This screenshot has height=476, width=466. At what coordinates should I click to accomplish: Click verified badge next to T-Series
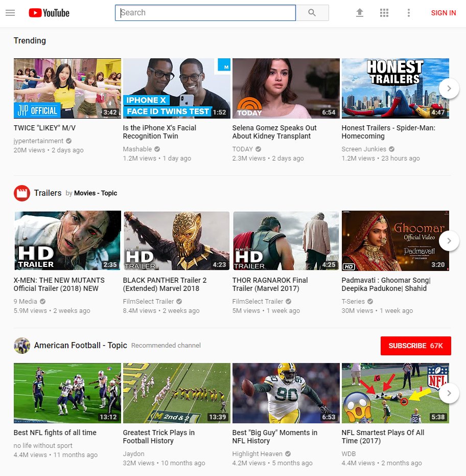coord(370,302)
